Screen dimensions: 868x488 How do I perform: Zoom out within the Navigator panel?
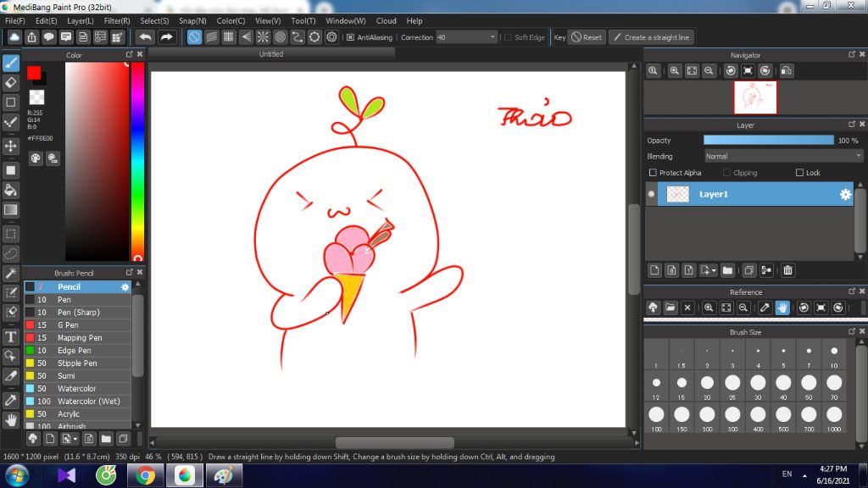point(709,71)
